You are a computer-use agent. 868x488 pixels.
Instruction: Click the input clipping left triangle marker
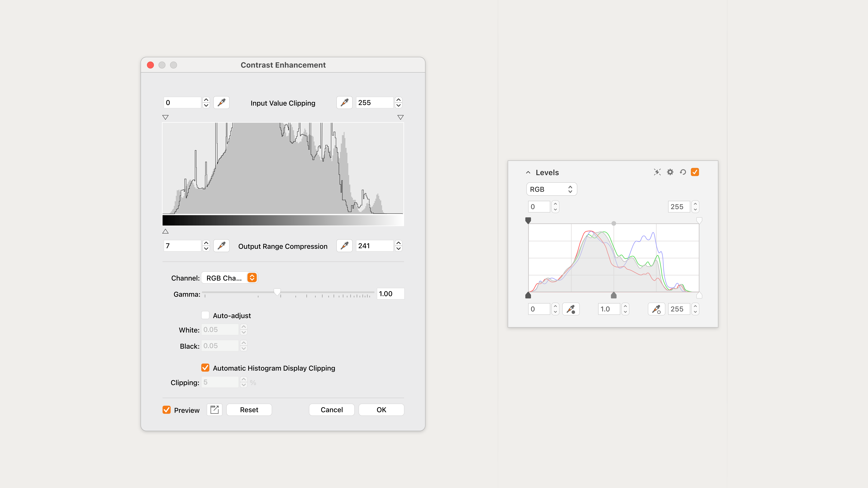pyautogui.click(x=165, y=117)
